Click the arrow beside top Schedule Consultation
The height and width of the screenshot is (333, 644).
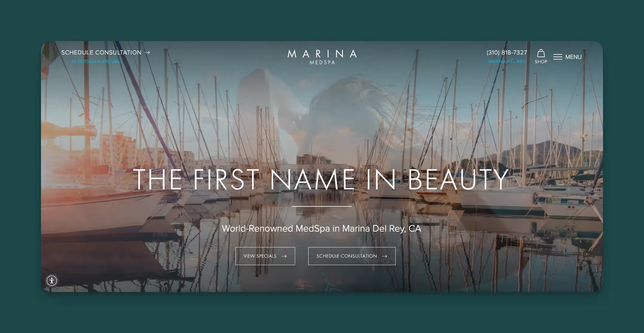pos(147,53)
